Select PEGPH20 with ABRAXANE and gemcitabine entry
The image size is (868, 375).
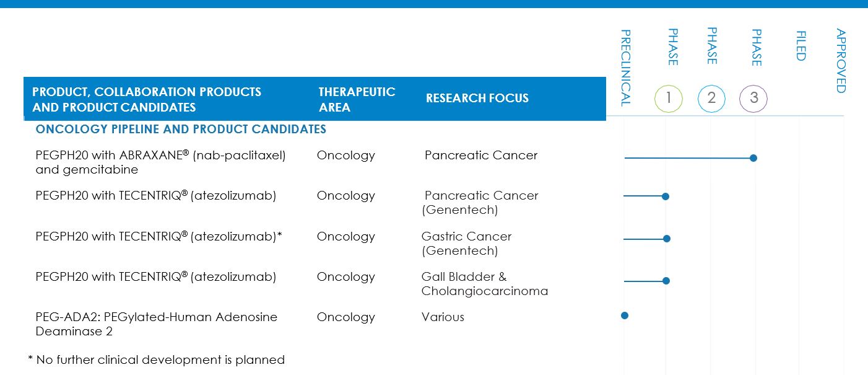click(x=160, y=162)
